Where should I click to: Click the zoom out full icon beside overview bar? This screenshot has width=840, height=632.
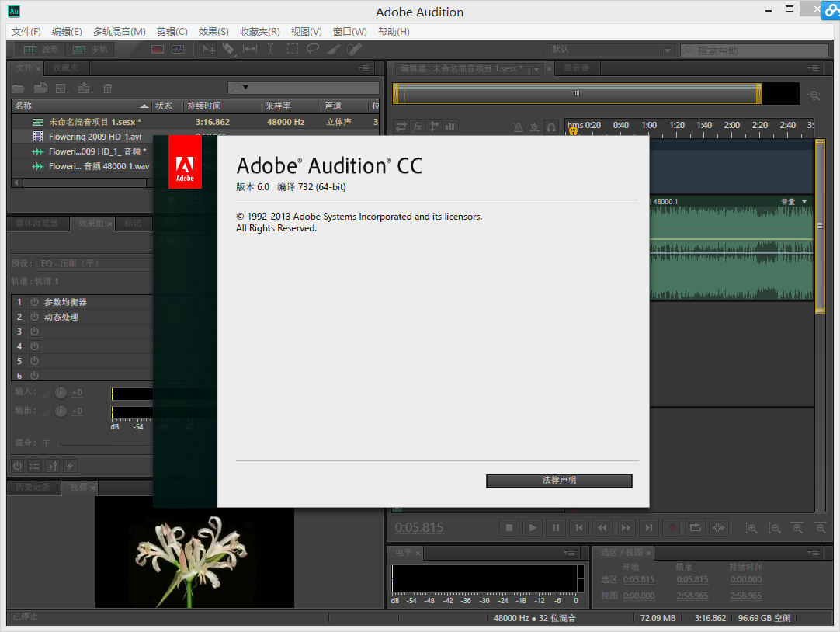coord(814,95)
